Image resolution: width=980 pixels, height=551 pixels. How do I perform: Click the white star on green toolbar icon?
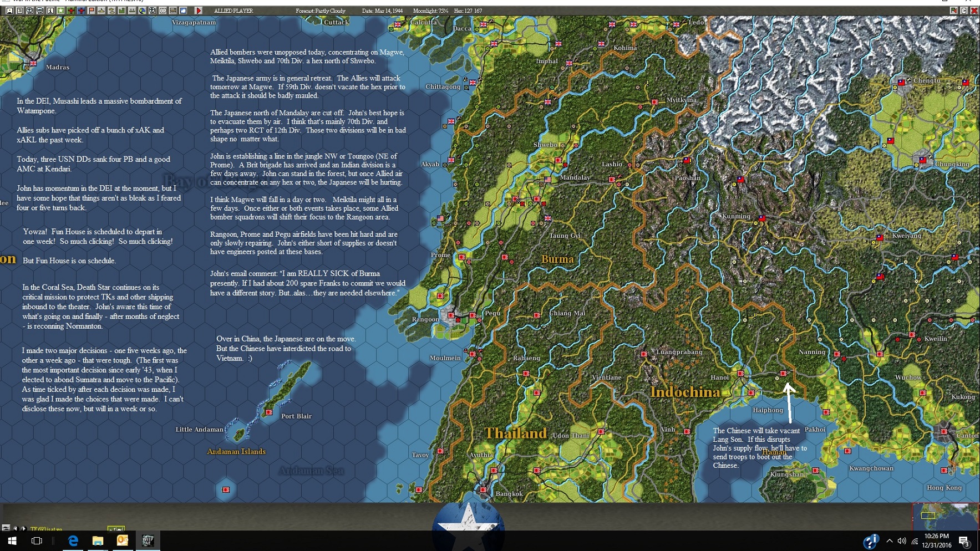pyautogui.click(x=61, y=11)
